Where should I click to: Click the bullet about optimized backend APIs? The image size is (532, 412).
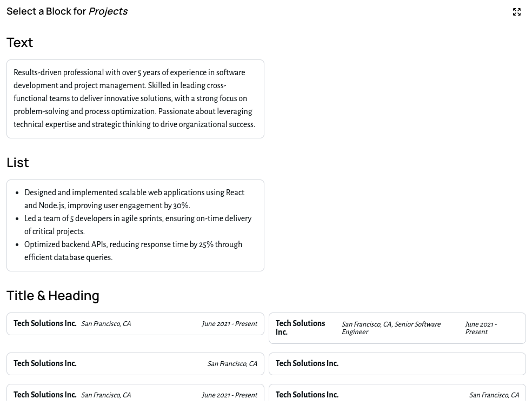point(133,251)
